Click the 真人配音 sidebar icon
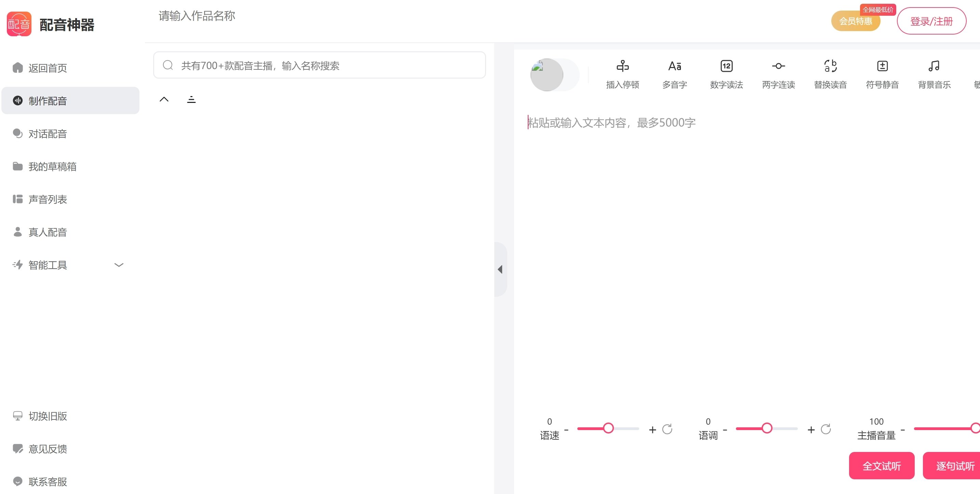The width and height of the screenshot is (980, 494). [46, 232]
